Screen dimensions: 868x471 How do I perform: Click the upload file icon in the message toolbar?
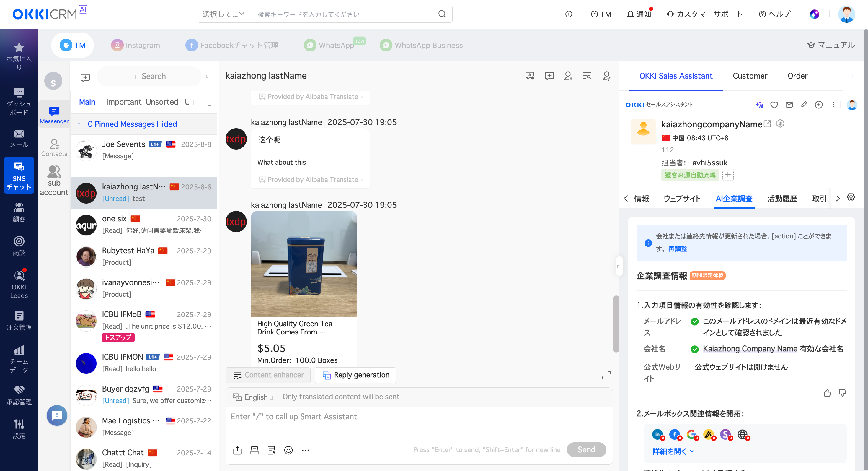pyautogui.click(x=237, y=450)
